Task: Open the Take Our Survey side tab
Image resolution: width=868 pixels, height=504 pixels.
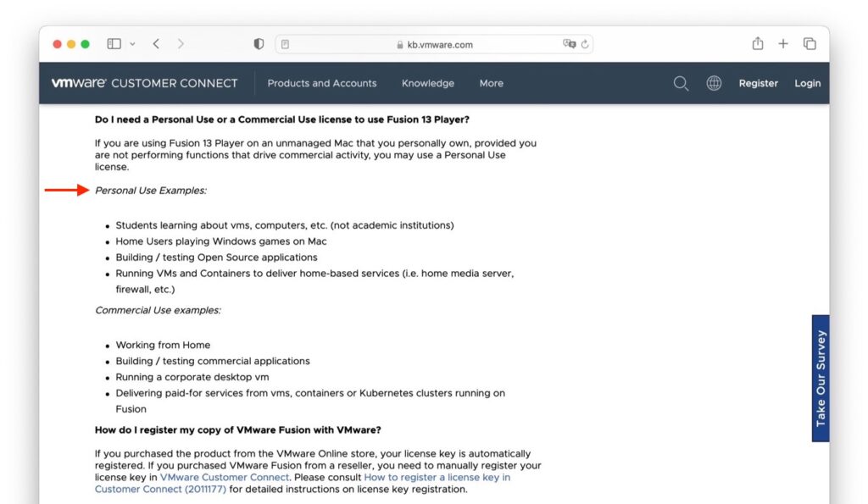Action: (x=821, y=379)
